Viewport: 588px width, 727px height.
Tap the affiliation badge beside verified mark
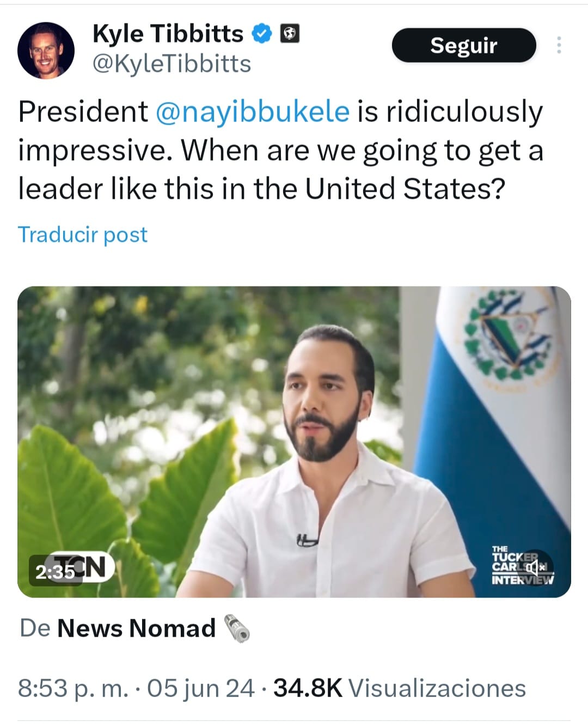(x=290, y=34)
